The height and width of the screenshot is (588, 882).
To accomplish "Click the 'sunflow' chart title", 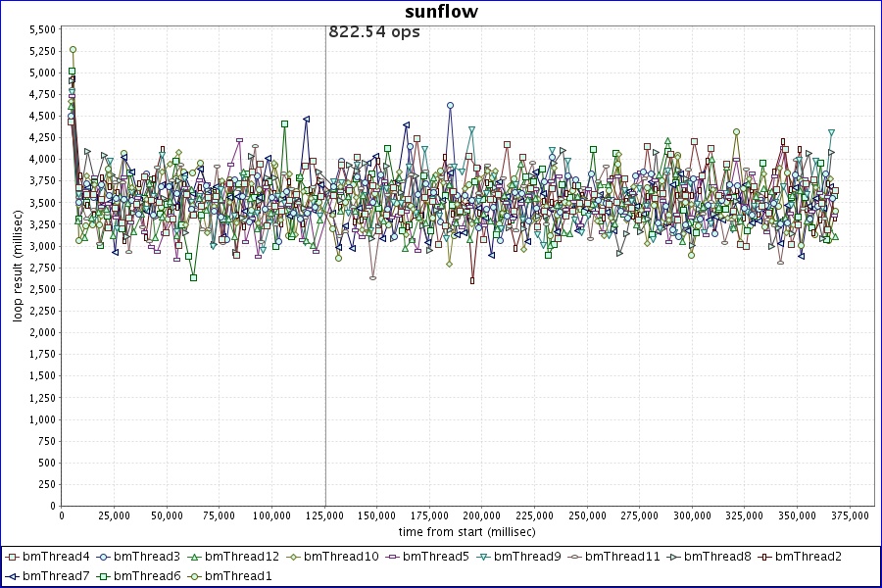I will [x=441, y=11].
